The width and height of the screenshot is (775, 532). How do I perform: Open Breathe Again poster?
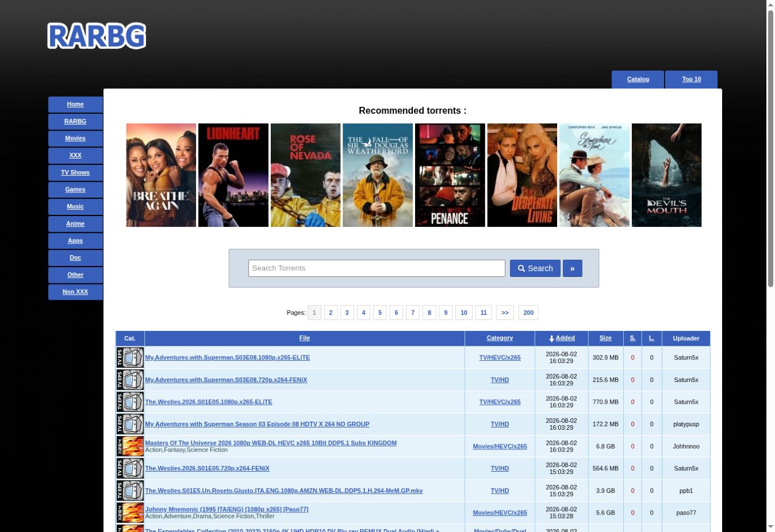[161, 175]
